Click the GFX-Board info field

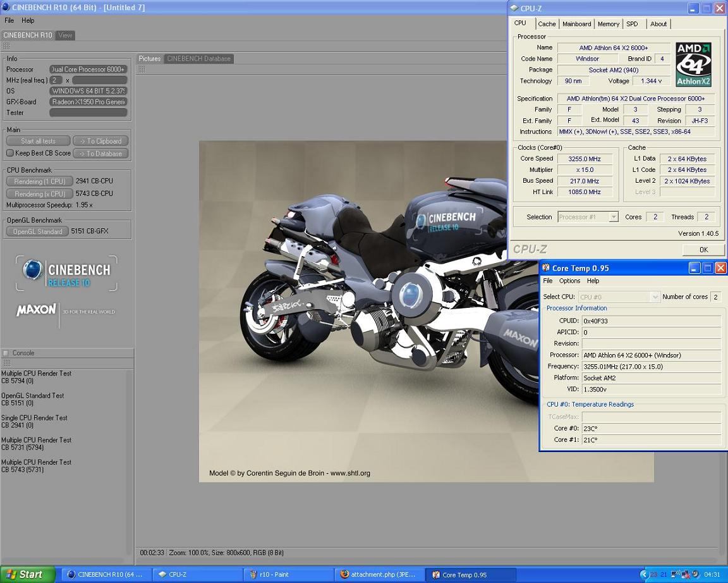pos(88,102)
